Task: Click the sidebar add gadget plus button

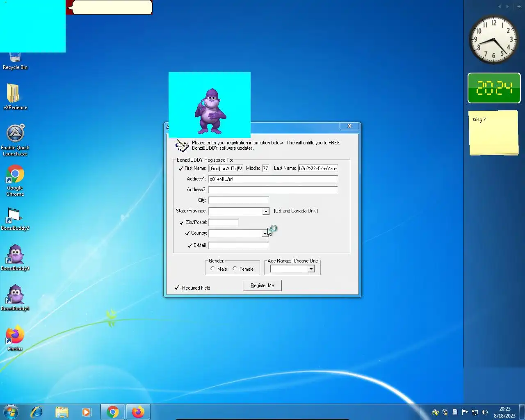Action: tap(519, 7)
